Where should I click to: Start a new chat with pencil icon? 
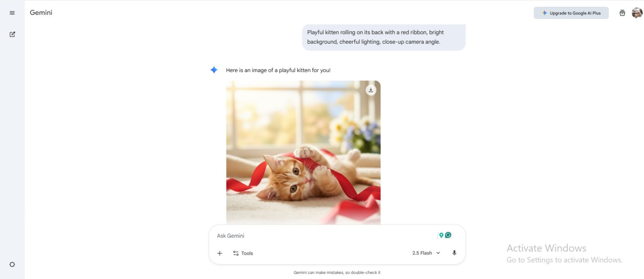pyautogui.click(x=12, y=34)
